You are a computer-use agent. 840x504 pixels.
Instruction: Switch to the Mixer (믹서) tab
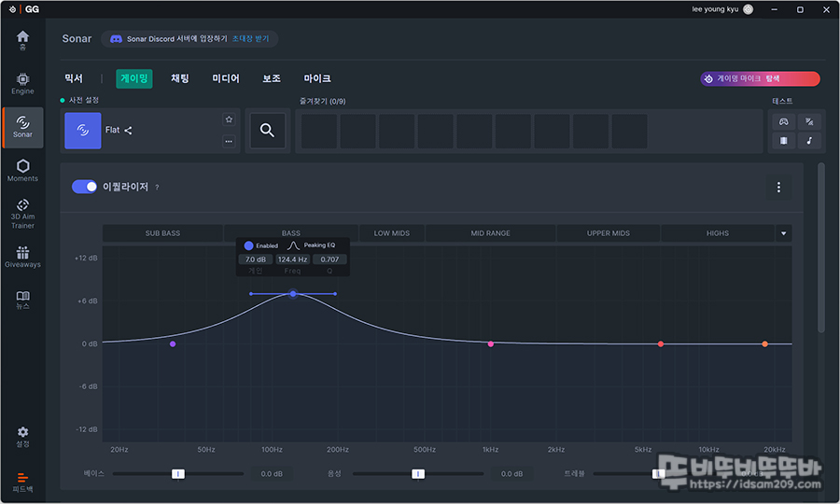coord(74,78)
